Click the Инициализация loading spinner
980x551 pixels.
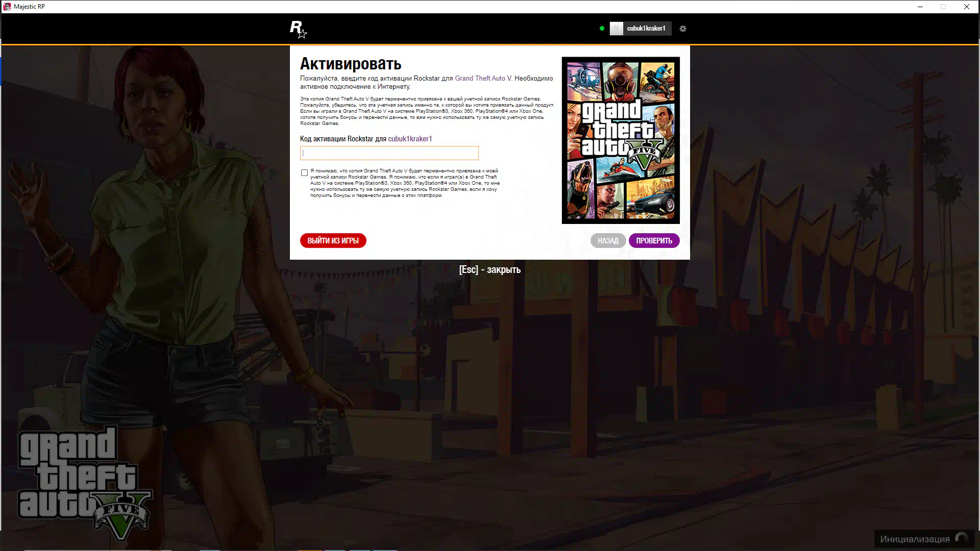(962, 539)
